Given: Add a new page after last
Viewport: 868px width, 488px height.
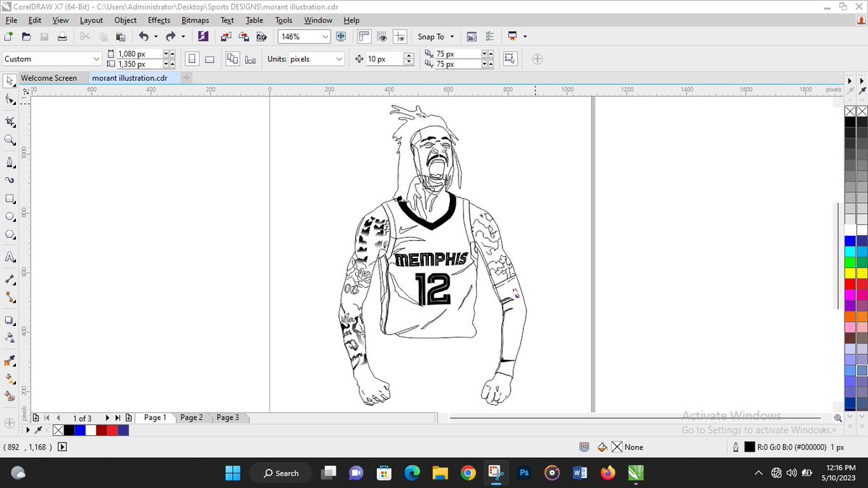Looking at the screenshot, I should (x=128, y=418).
